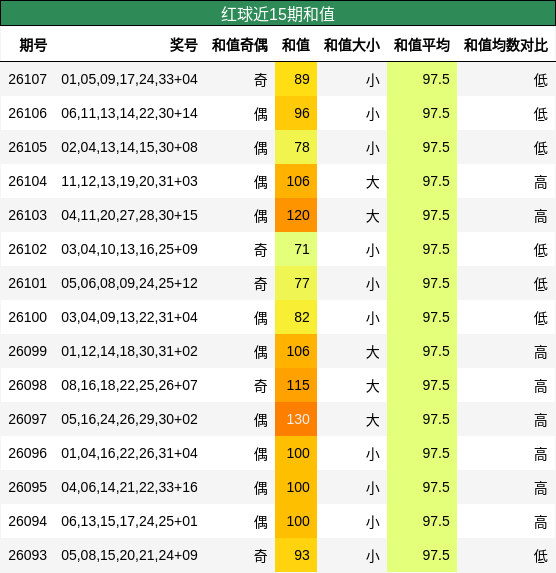556x573 pixels.
Task: Select issue number 26096
Action: click(27, 453)
